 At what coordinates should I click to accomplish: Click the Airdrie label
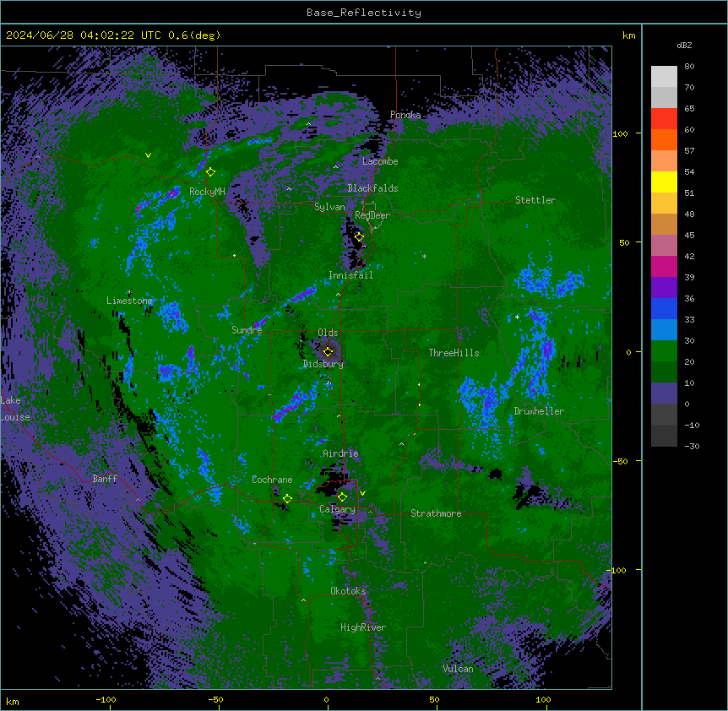click(340, 453)
